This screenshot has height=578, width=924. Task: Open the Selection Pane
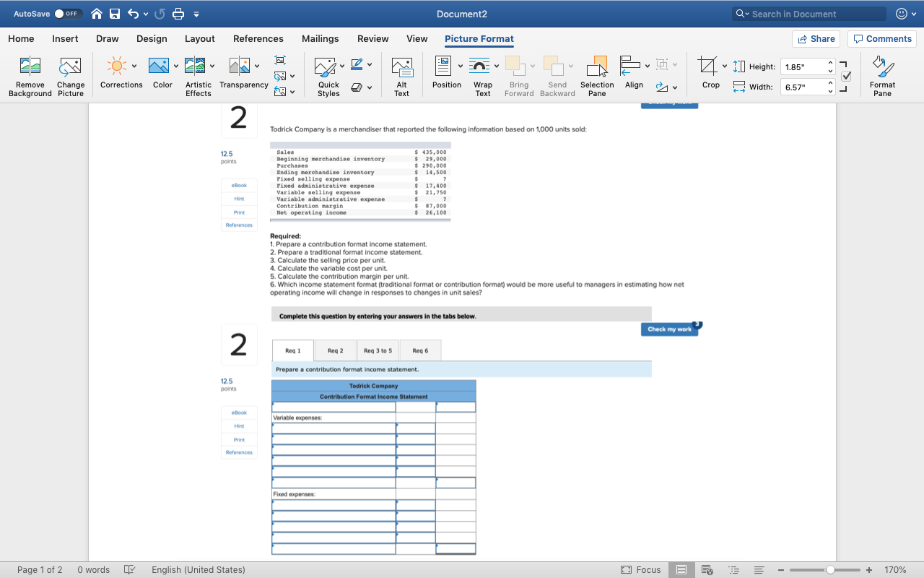597,72
